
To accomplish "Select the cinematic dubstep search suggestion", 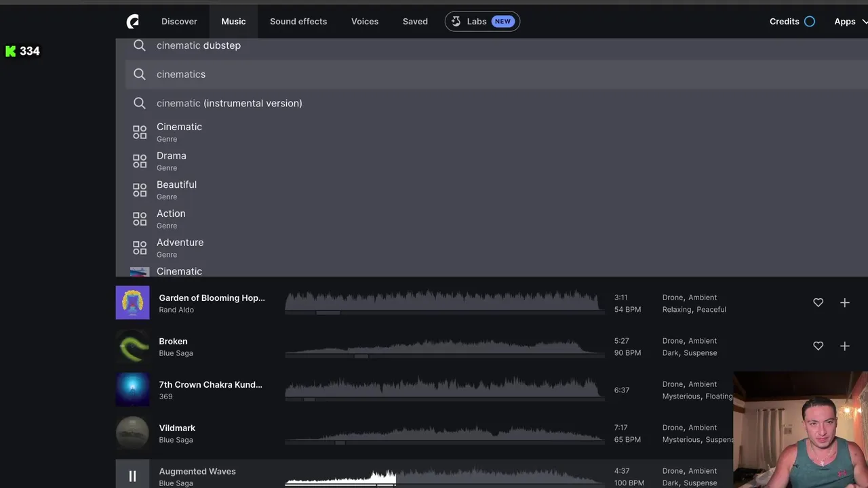I will (199, 45).
